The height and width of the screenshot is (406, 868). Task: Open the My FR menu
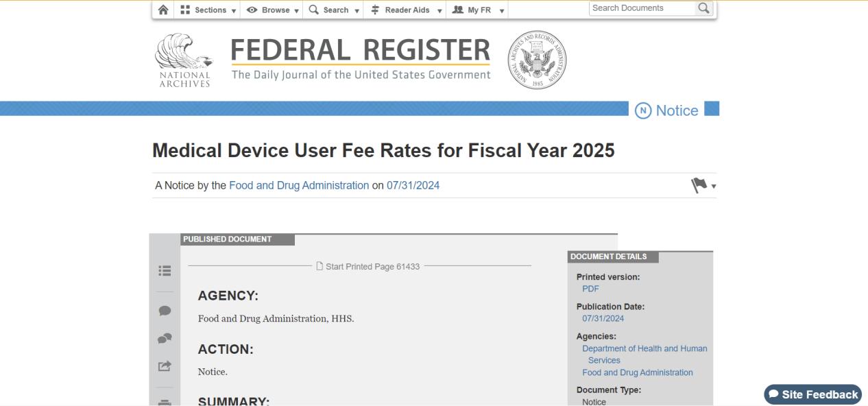click(x=477, y=10)
